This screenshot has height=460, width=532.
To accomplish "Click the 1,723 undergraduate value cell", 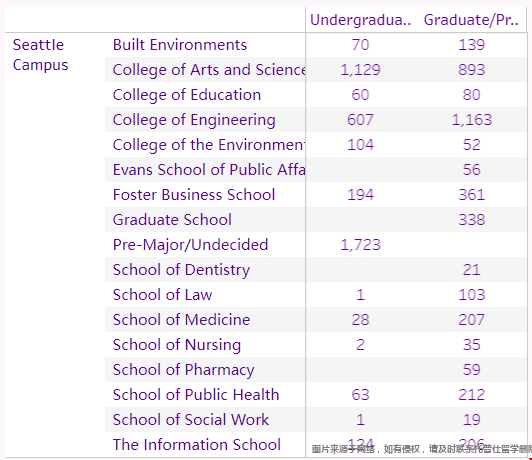I will (360, 245).
